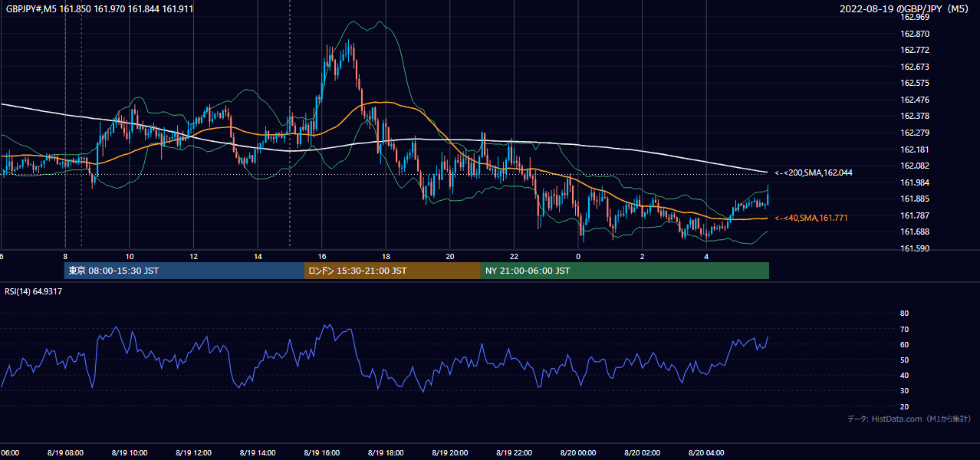
Task: Click the 8/19 14:00 time label
Action: [x=258, y=453]
